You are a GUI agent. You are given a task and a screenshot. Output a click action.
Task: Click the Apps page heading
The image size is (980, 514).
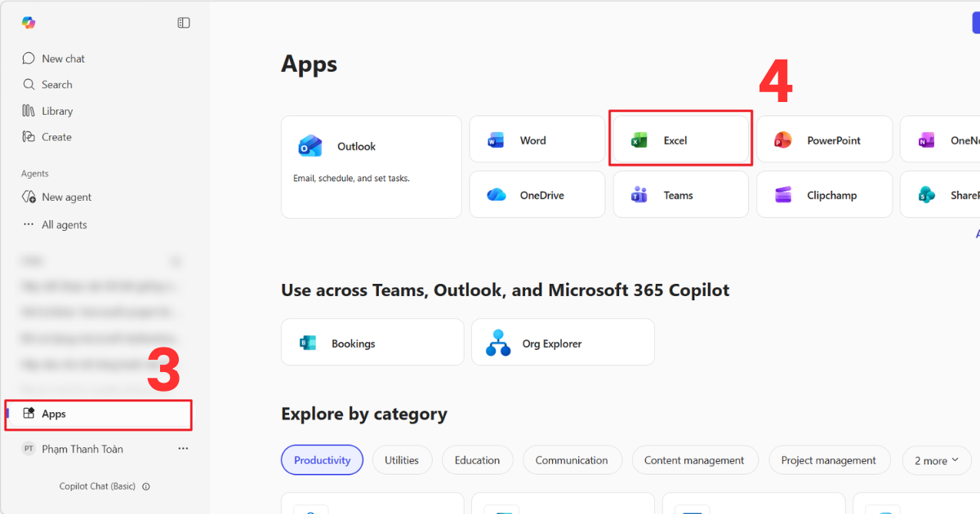(x=309, y=64)
